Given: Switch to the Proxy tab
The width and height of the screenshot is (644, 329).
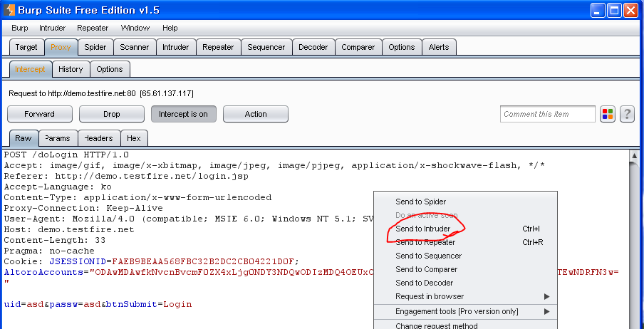Looking at the screenshot, I should pos(61,47).
